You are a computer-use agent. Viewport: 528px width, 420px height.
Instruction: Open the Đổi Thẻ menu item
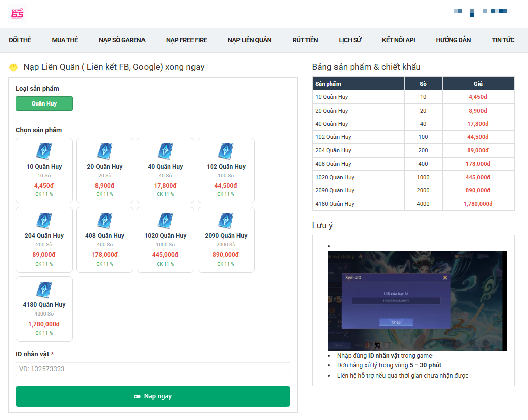pos(20,40)
